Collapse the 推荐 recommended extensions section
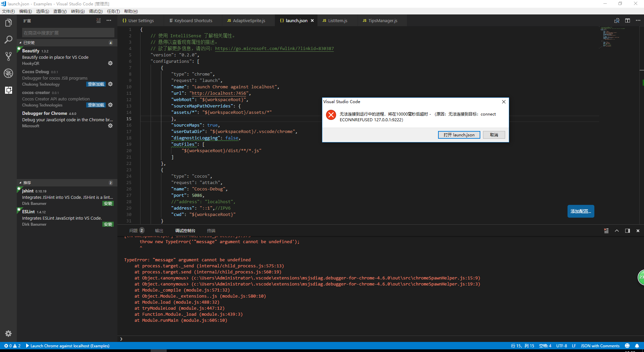The height and width of the screenshot is (352, 644). click(x=67, y=183)
